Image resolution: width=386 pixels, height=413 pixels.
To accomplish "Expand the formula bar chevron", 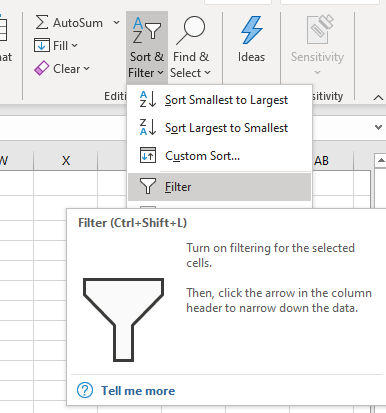I will (x=378, y=127).
